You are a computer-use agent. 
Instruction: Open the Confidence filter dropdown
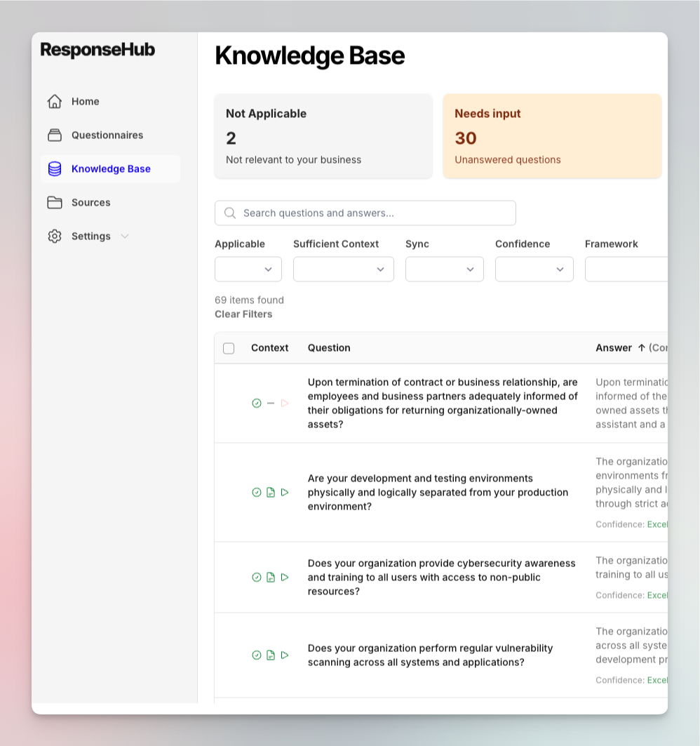[534, 269]
